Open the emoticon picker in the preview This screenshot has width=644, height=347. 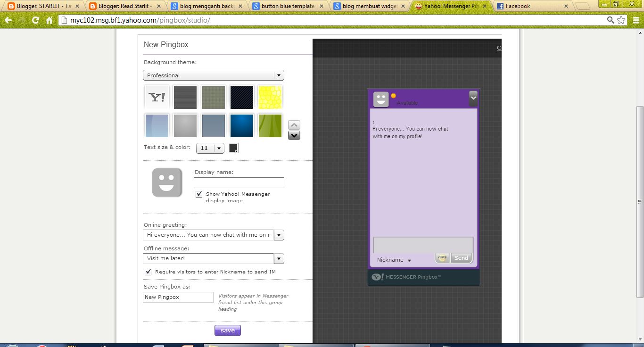[x=442, y=258]
